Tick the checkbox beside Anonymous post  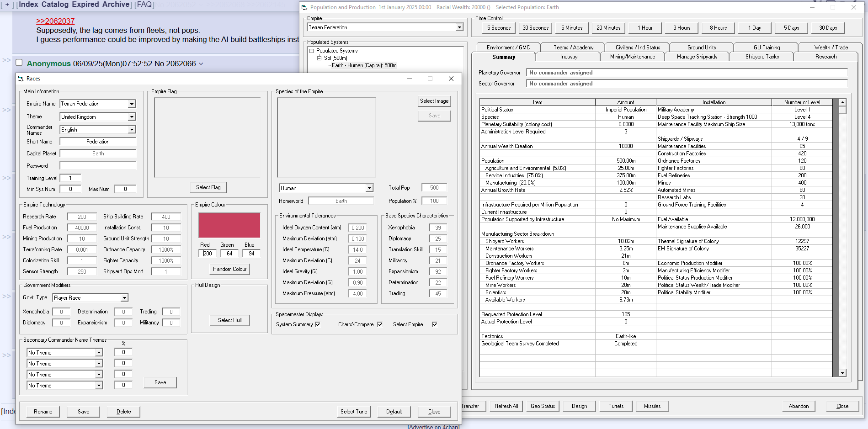[x=19, y=63]
